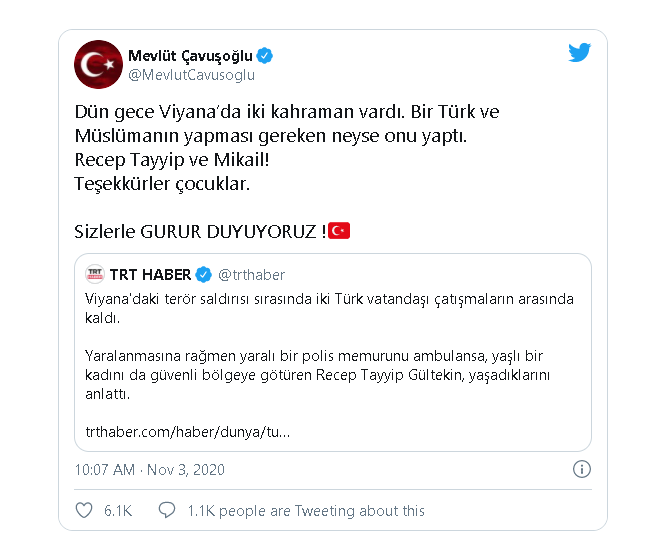Viewport: 670px width, 552px height.
Task: Click TRT Haber's verified badge
Action: 202,274
